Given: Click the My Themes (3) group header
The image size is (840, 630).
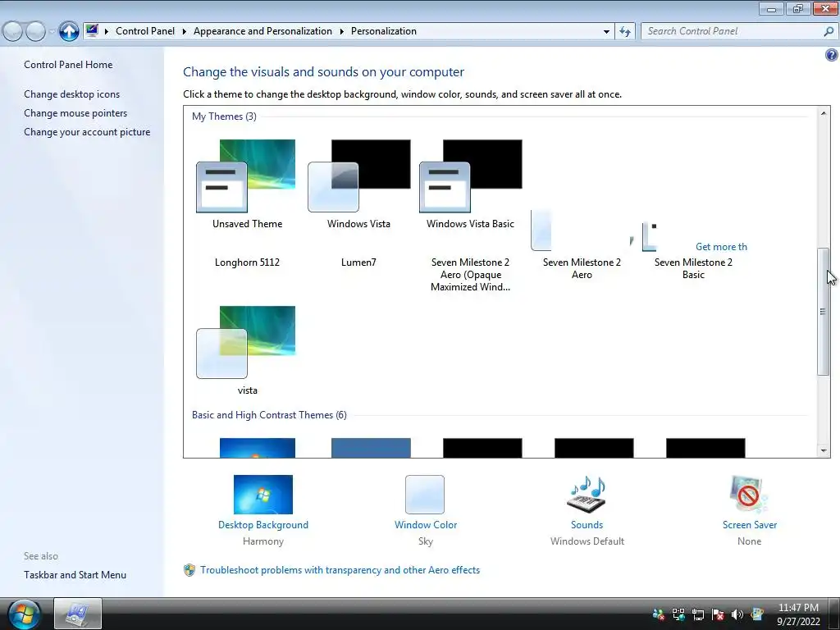Looking at the screenshot, I should click(224, 116).
